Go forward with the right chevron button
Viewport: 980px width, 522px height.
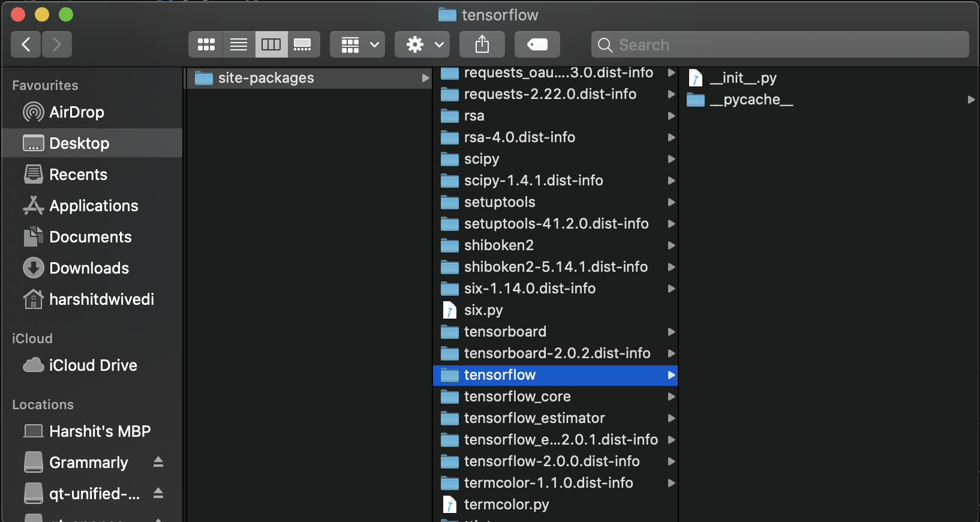(57, 44)
